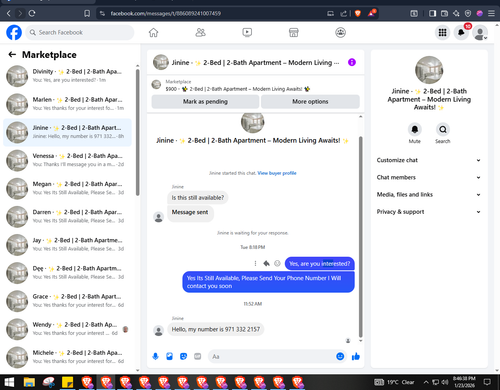The width and height of the screenshot is (500, 390).
Task: Open Brave Rewards triangle icon
Action: pyautogui.click(x=371, y=13)
